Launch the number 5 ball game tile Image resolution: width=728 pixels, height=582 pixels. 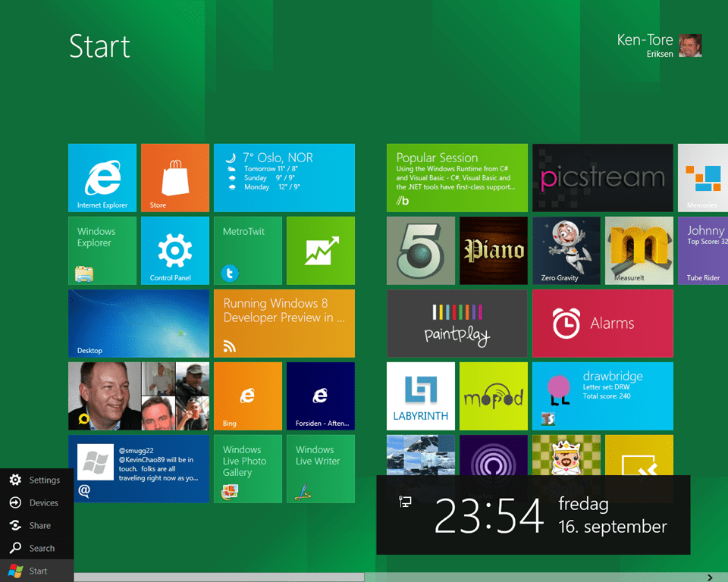[x=421, y=251]
